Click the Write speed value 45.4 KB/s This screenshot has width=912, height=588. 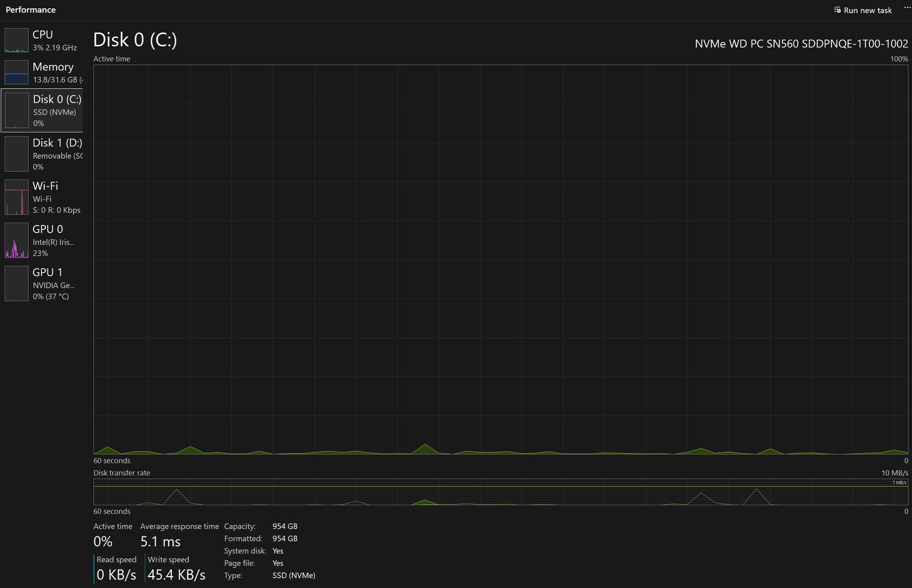[176, 575]
